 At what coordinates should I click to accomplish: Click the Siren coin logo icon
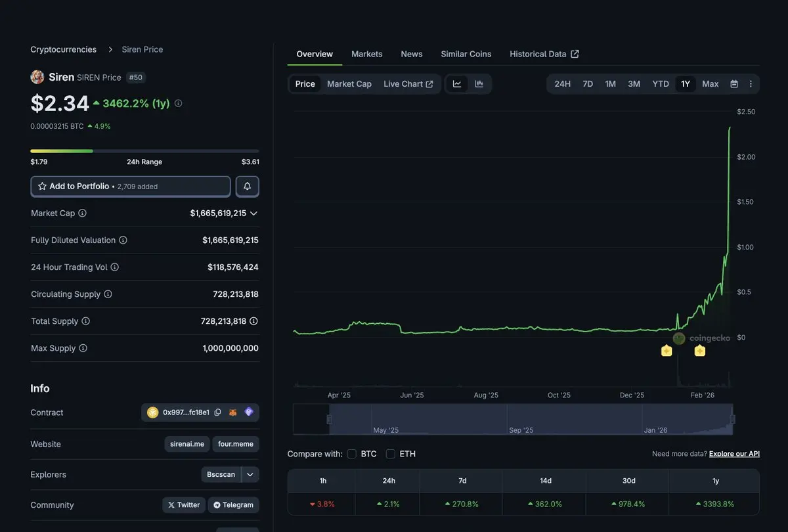tap(37, 77)
